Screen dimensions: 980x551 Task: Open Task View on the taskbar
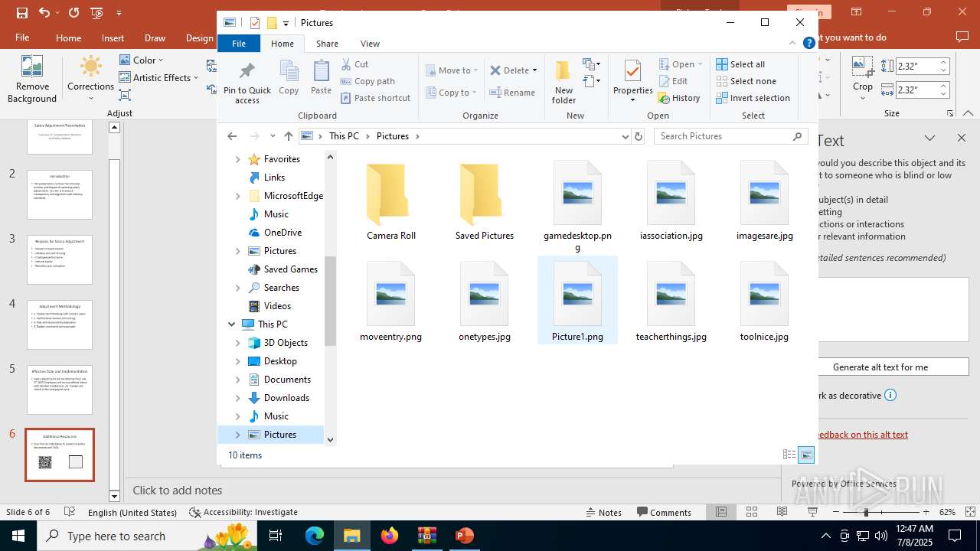(x=276, y=536)
